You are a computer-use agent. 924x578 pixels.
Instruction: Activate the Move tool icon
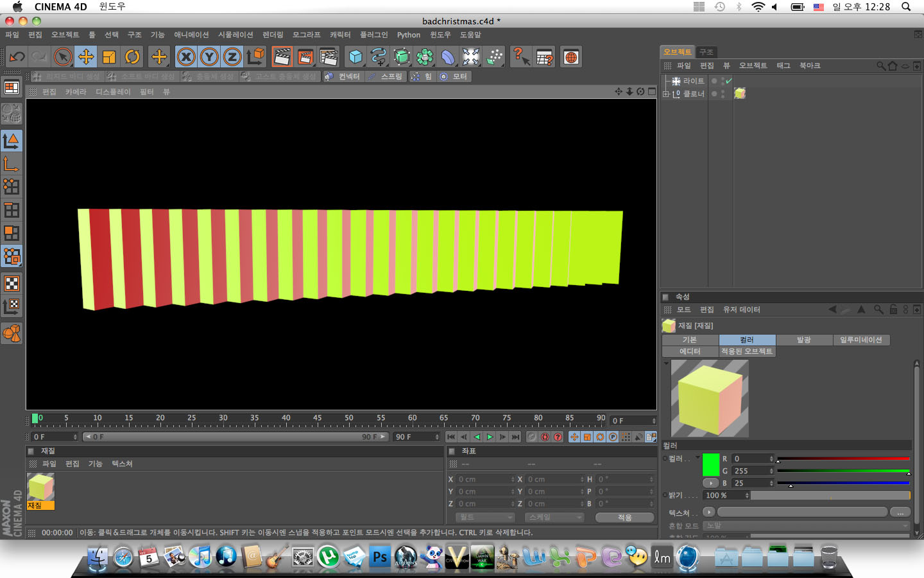[86, 57]
